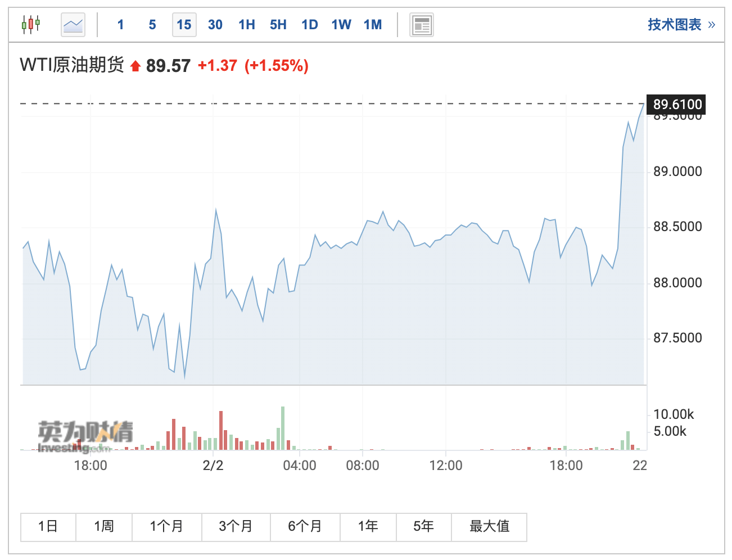Click the news panel icon in toolbar

[421, 25]
